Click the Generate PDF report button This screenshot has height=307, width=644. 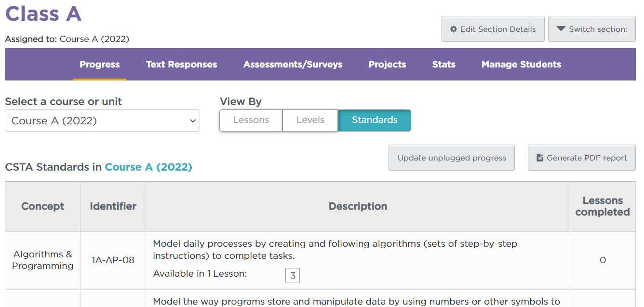[581, 158]
